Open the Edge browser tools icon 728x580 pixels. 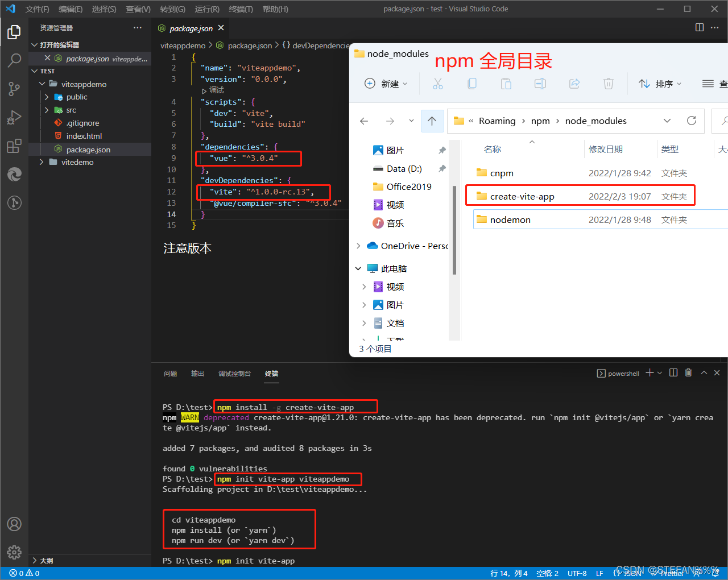pyautogui.click(x=14, y=174)
